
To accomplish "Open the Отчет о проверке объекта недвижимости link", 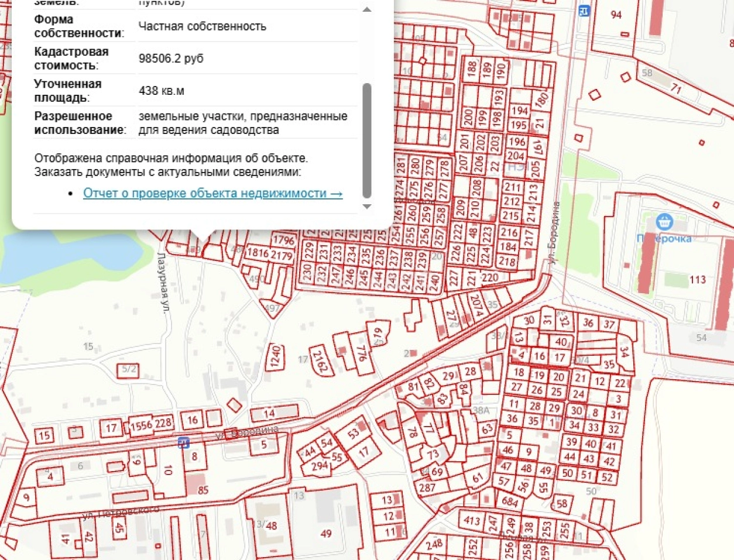I will 212,193.
